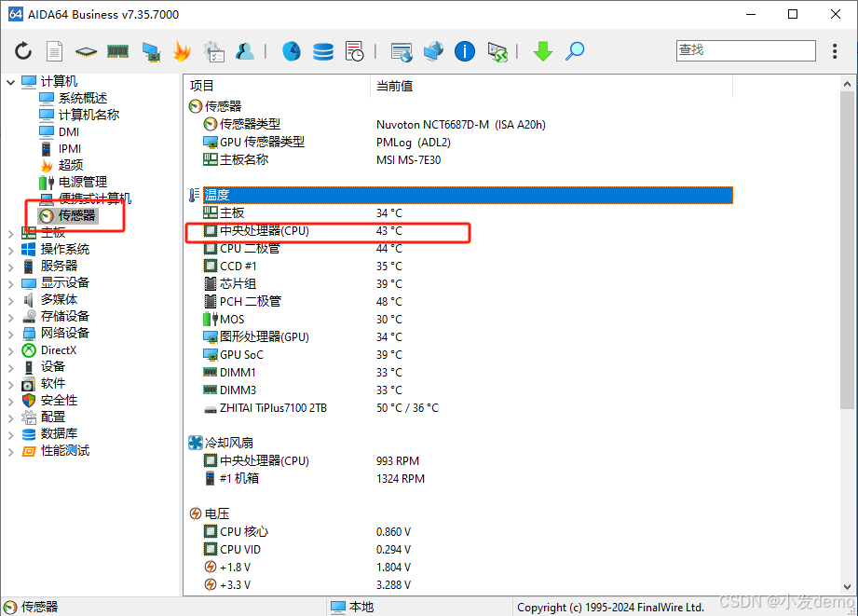Select 数据库 in the tree
This screenshot has width=858, height=616.
pyautogui.click(x=59, y=433)
